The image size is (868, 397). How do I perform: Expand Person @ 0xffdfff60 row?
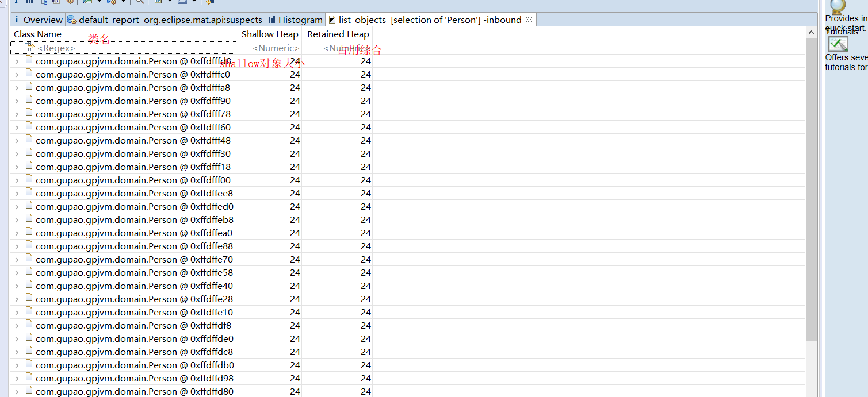coord(17,128)
